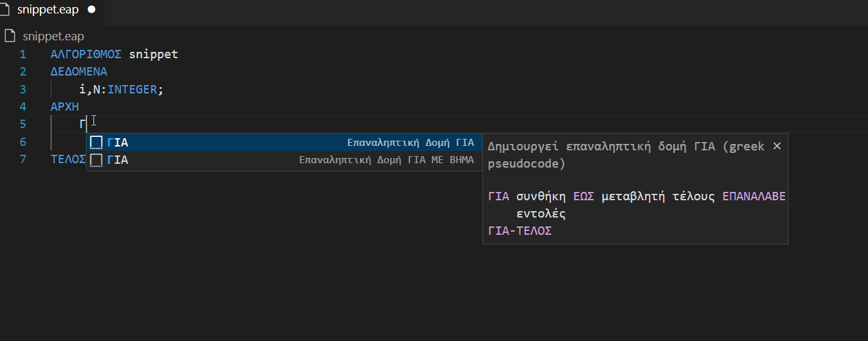The image size is (868, 341).
Task: Click the snippet icon of the ΓΙΑ ΜΕ ΒΗΜΑ suggestion
Action: 97,159
